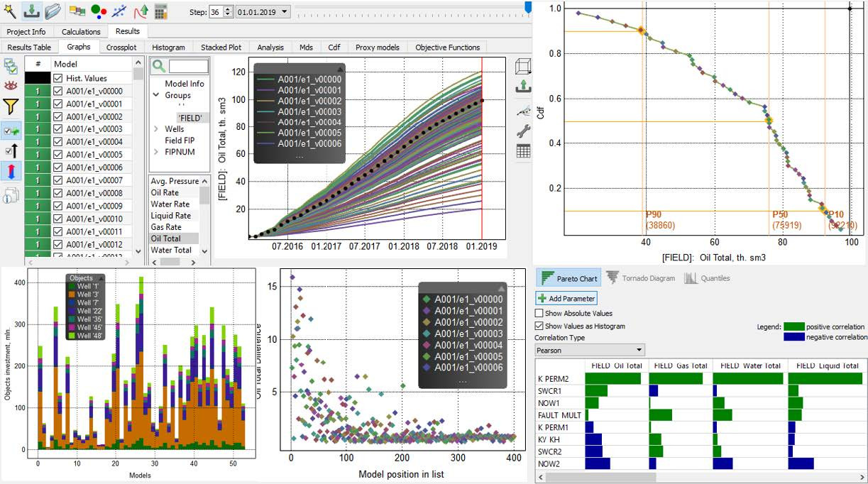The height and width of the screenshot is (484, 868).
Task: Disable Show Values as Histogram checkbox
Action: pyautogui.click(x=539, y=326)
